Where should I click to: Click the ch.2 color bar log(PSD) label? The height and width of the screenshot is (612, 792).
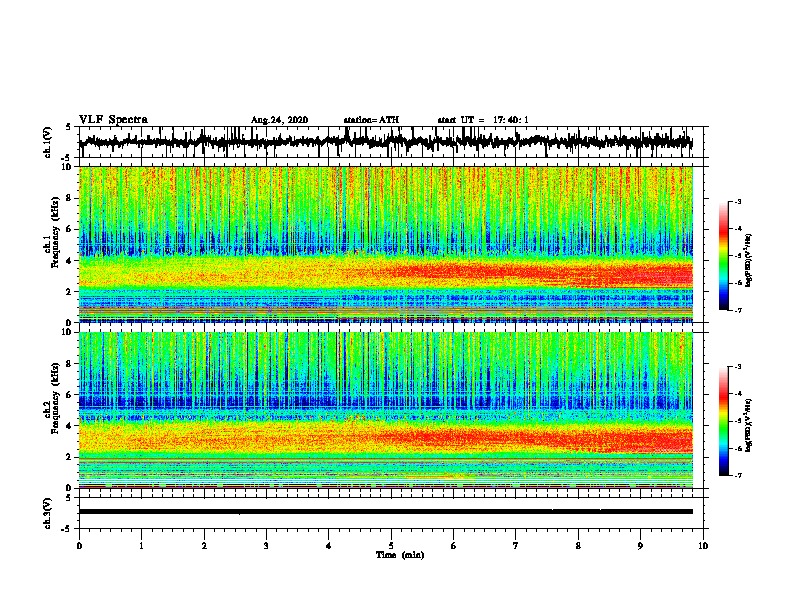749,425
